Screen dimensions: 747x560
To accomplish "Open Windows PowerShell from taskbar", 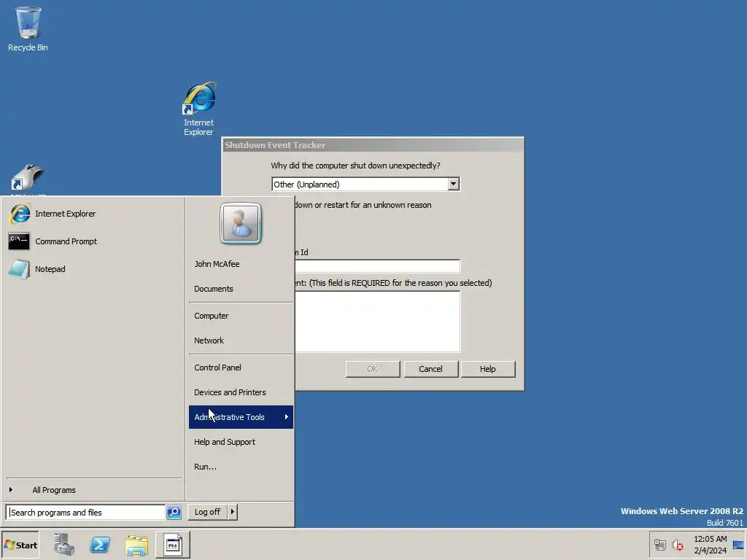I will pyautogui.click(x=100, y=544).
